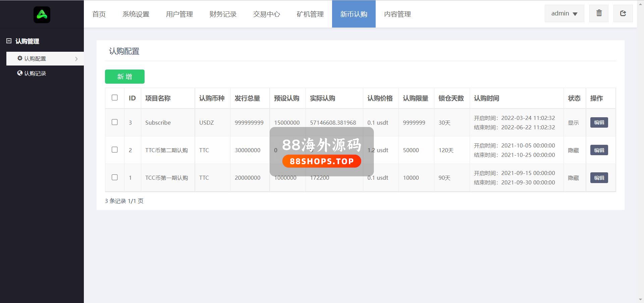The width and height of the screenshot is (644, 303).
Task: Click the scrollbar down arrow at bottom right
Action: tap(641, 300)
